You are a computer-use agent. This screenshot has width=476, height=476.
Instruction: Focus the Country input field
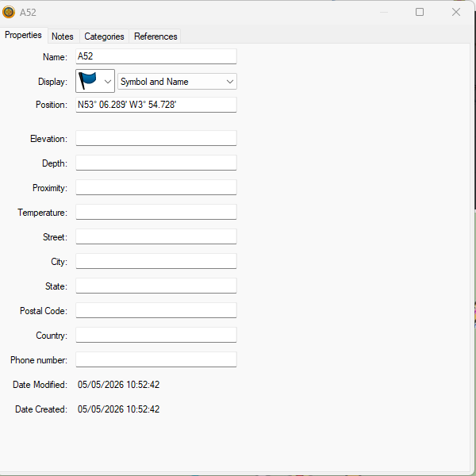[x=156, y=335]
